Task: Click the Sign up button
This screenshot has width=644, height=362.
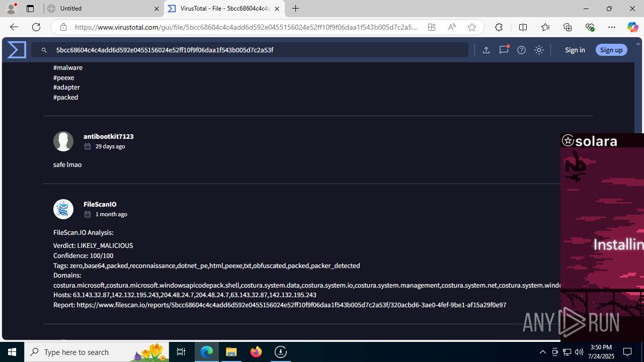Action: [x=611, y=50]
